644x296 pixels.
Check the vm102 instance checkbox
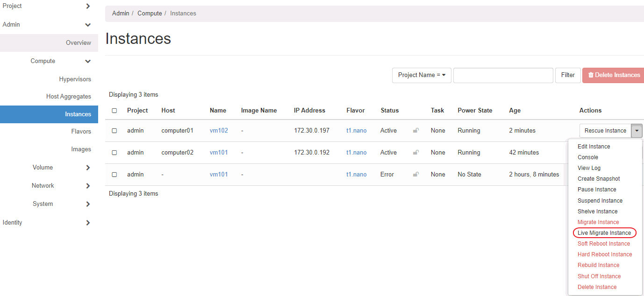[114, 131]
